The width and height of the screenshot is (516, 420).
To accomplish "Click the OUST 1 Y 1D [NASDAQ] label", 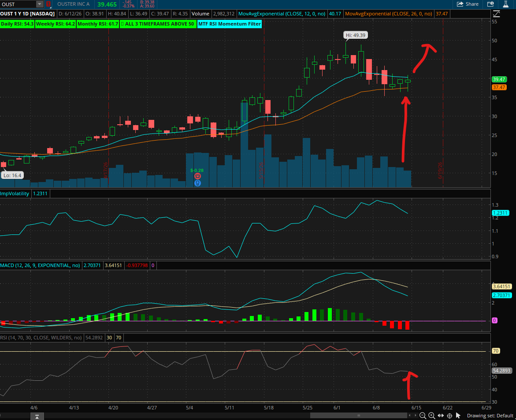I will click(27, 14).
